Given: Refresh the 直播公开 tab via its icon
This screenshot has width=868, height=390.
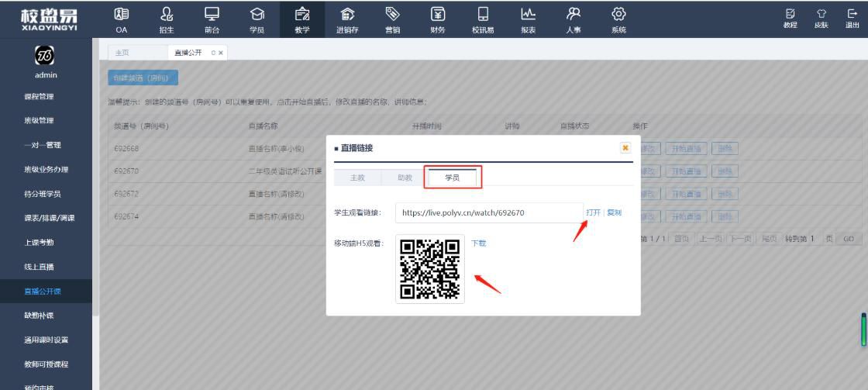Looking at the screenshot, I should (x=213, y=53).
